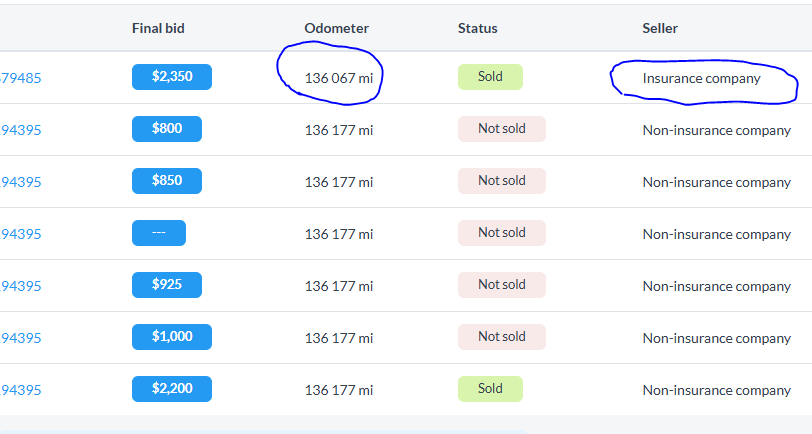
Task: Click the Sold badge in the $2,350 row
Action: tap(490, 77)
